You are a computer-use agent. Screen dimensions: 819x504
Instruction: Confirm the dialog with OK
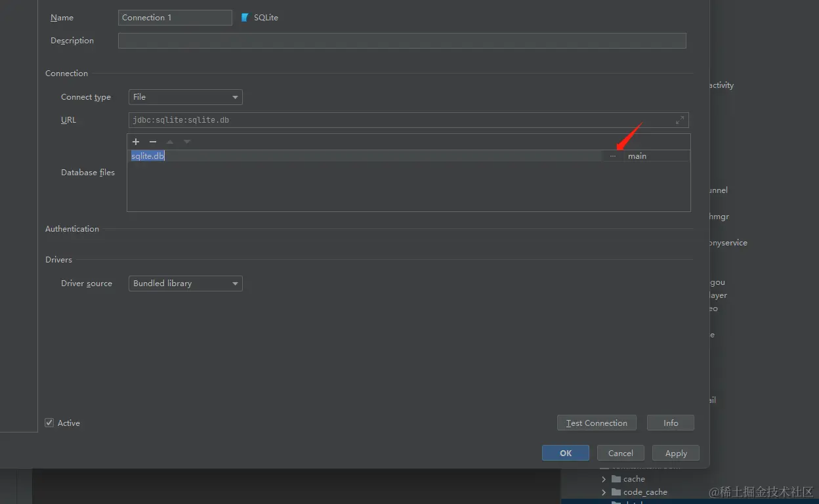click(566, 453)
